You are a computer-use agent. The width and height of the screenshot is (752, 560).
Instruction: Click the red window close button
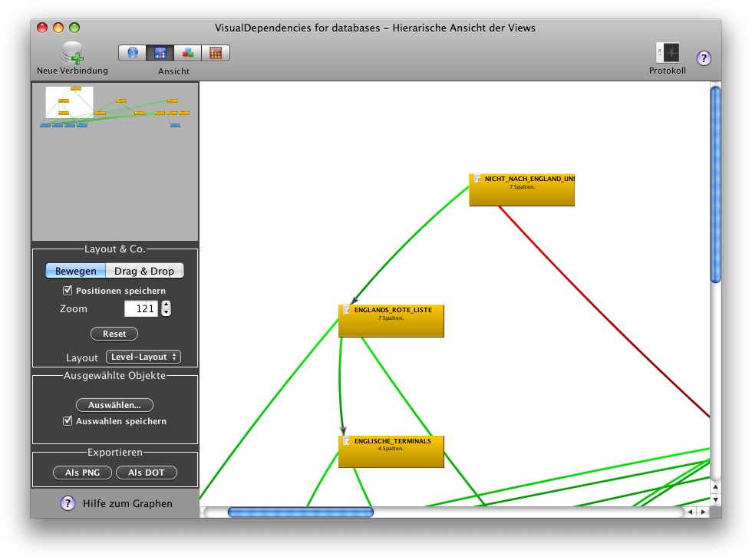(42, 28)
